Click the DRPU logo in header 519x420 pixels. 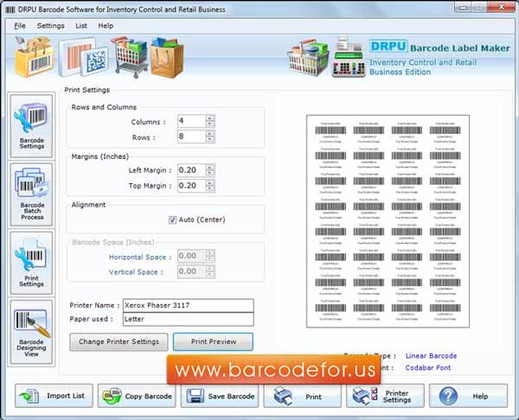(x=388, y=47)
